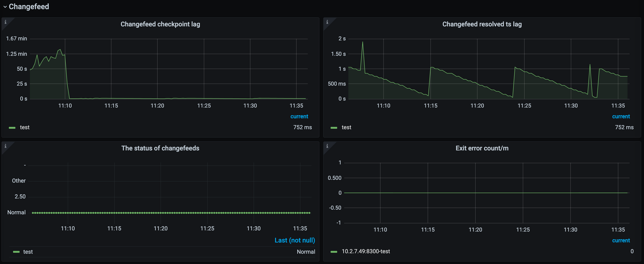Viewport: 644px width, 264px height.
Task: Click the 2.50 label on status axis
Action: (x=20, y=197)
